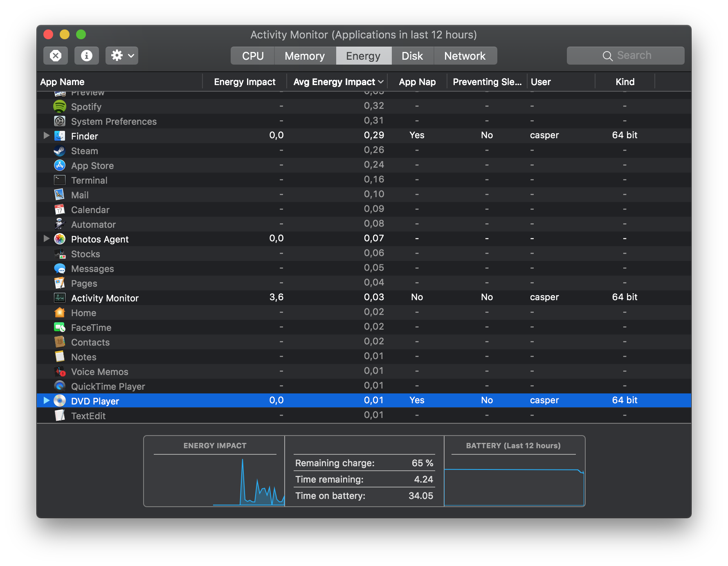Select the FaceTime row name

[x=91, y=328]
